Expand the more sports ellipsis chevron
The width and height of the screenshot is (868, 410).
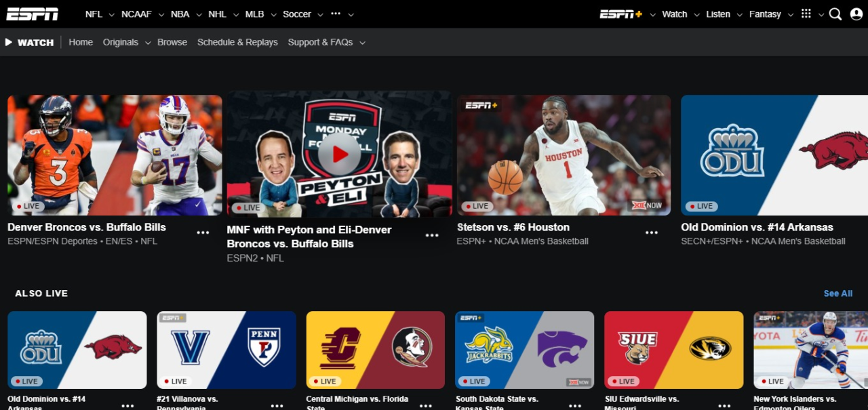(350, 14)
